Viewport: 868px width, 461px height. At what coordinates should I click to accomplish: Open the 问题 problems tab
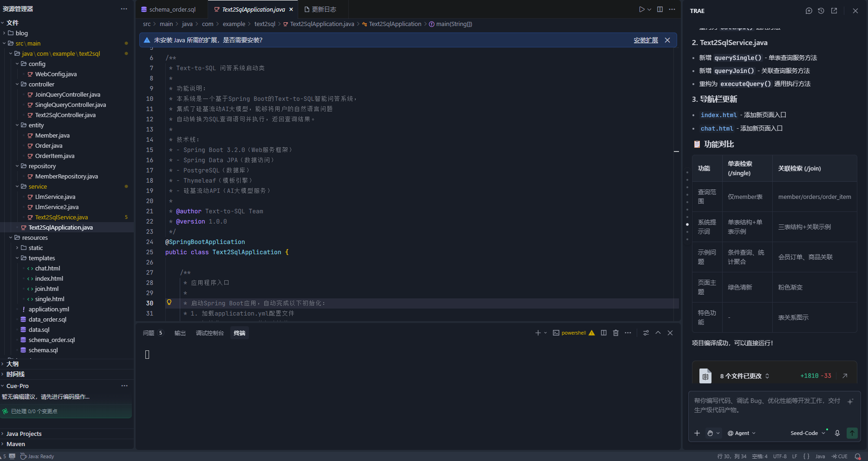tap(153, 333)
